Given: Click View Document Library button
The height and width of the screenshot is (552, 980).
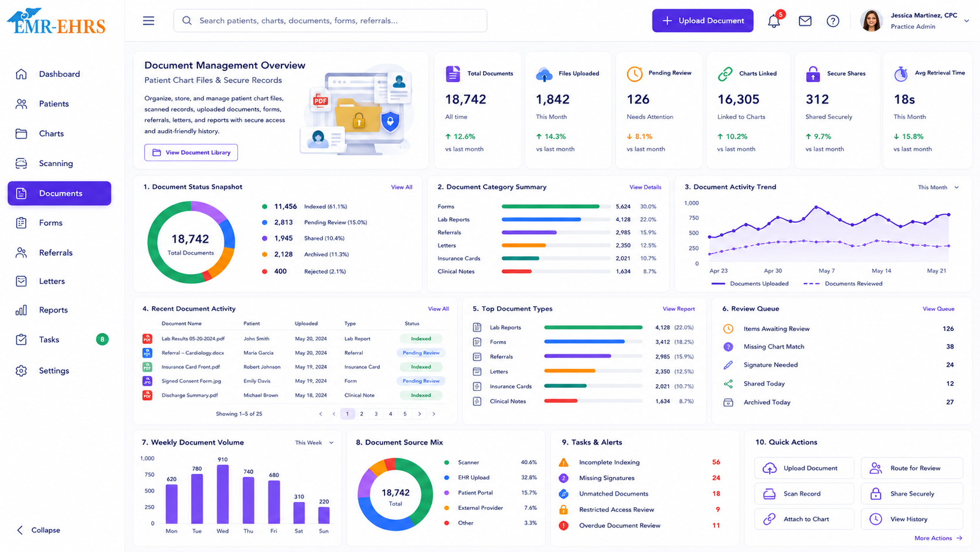Looking at the screenshot, I should [x=191, y=153].
